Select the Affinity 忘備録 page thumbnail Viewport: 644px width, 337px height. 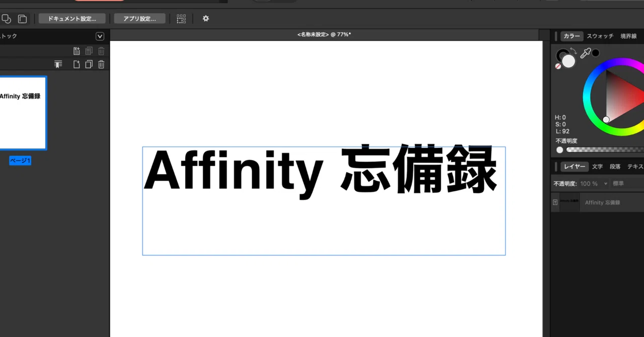[23, 113]
